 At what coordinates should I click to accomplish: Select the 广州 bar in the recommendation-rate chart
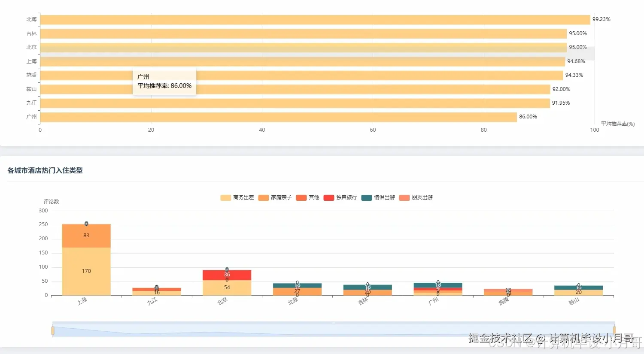point(279,117)
